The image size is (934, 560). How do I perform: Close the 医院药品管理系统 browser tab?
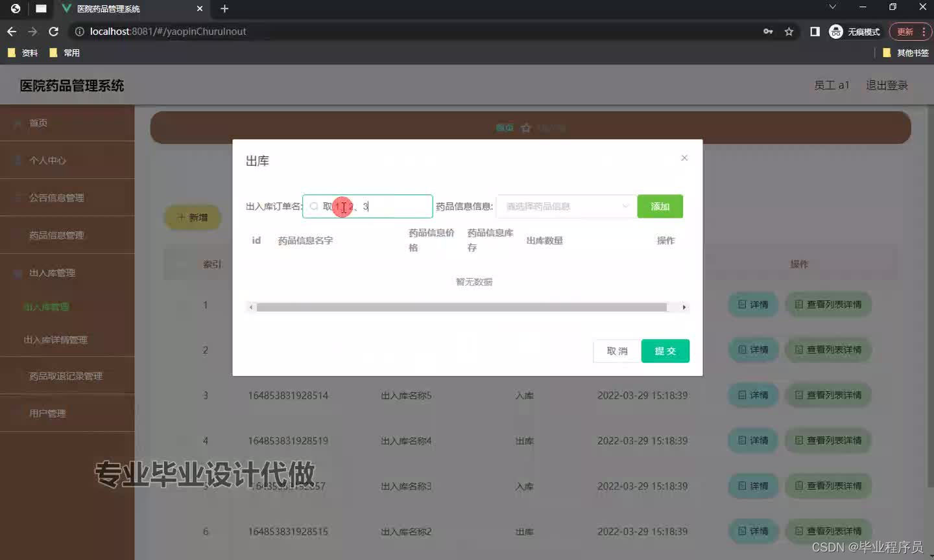pos(200,8)
